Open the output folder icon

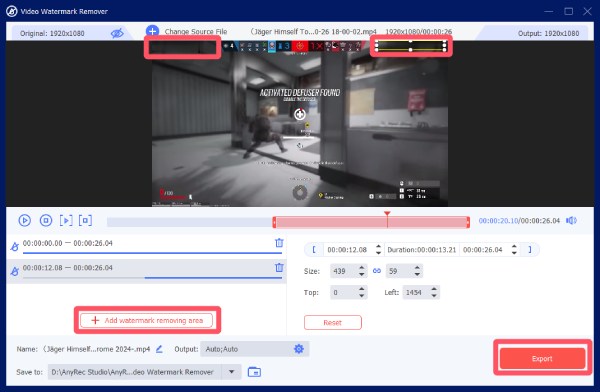click(254, 372)
